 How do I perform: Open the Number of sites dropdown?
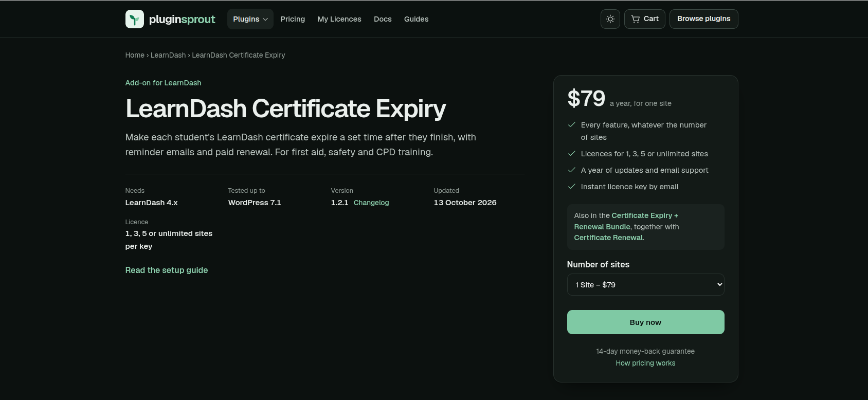tap(646, 285)
